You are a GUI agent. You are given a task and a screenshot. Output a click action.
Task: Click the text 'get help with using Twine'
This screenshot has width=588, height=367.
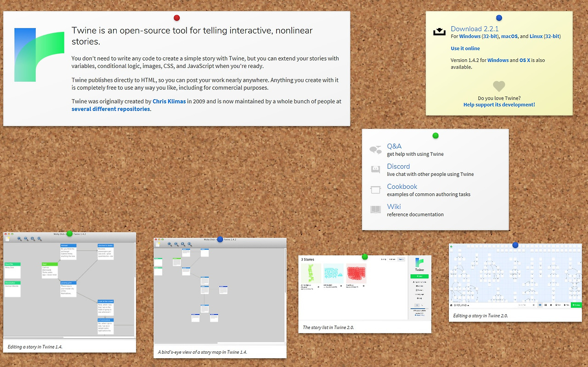click(415, 154)
